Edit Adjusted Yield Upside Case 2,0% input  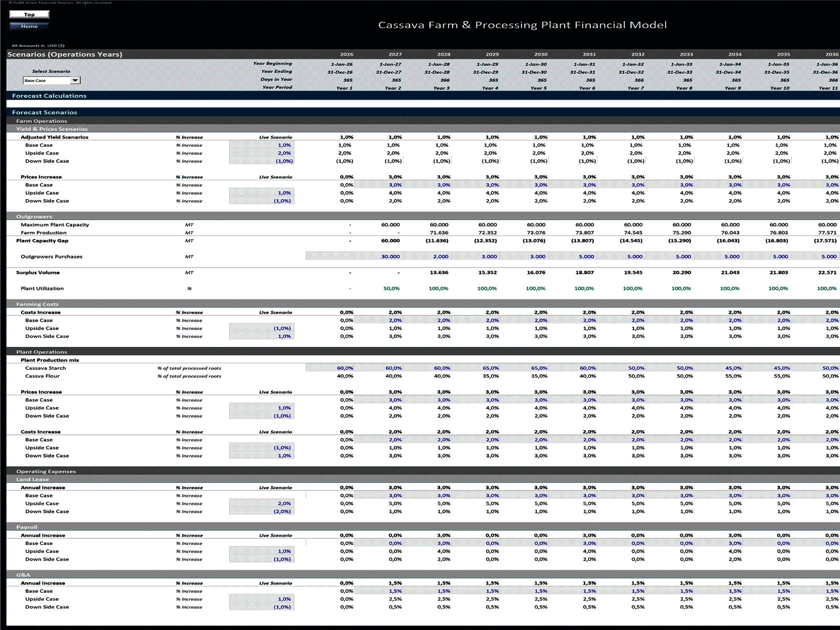tap(262, 153)
